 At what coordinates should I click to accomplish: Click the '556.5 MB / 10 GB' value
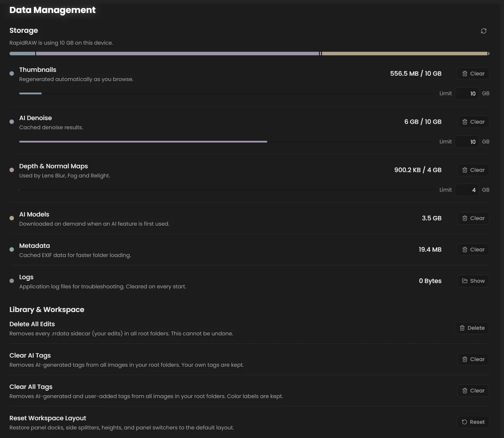416,74
